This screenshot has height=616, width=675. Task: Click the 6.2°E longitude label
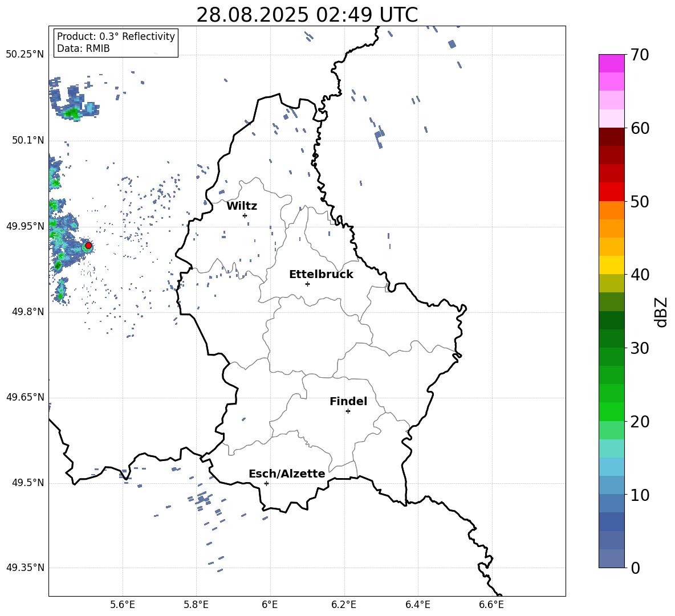pyautogui.click(x=344, y=605)
